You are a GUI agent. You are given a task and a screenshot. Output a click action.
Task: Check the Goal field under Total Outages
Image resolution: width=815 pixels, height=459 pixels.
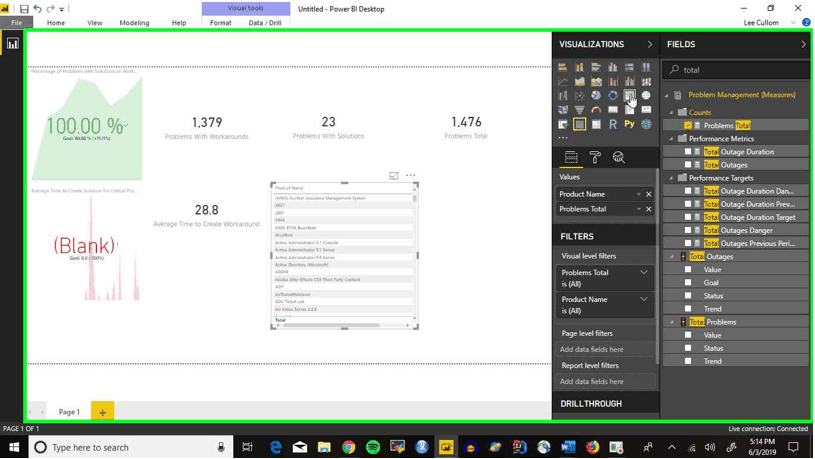[688, 283]
